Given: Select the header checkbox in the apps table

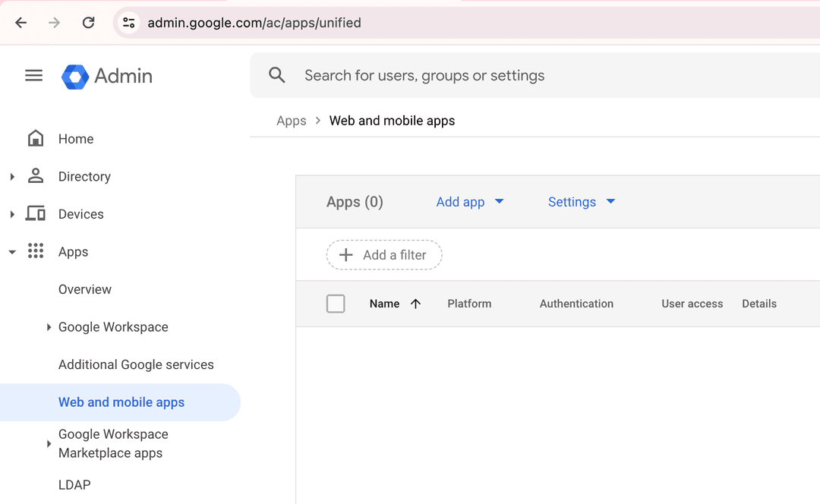Looking at the screenshot, I should pyautogui.click(x=335, y=303).
